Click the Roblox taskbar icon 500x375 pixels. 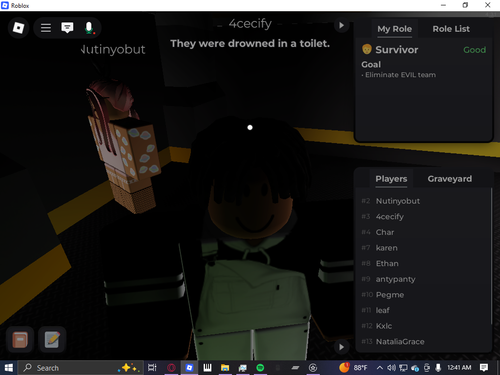pyautogui.click(x=189, y=368)
